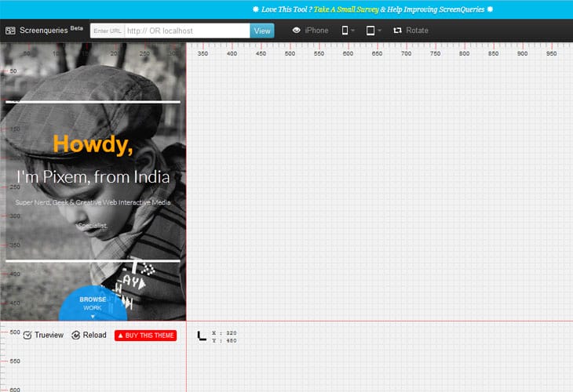Click the tablet device icon
Screen dimensions: 573x392
pyautogui.click(x=370, y=31)
